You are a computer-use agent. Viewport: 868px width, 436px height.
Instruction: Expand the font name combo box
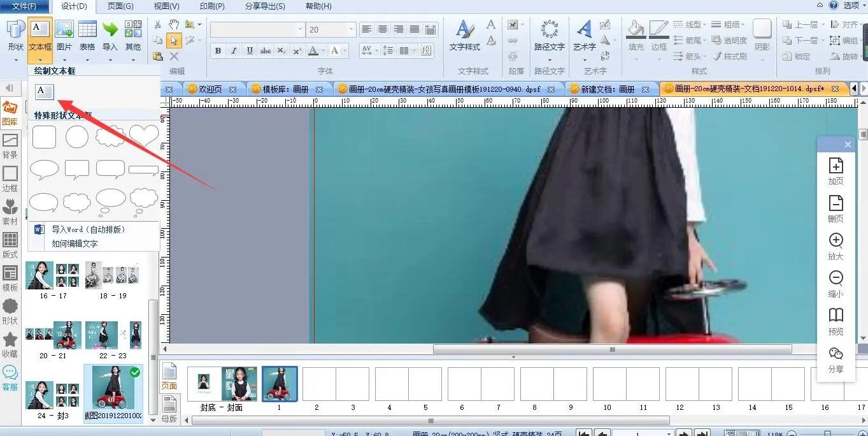click(300, 30)
